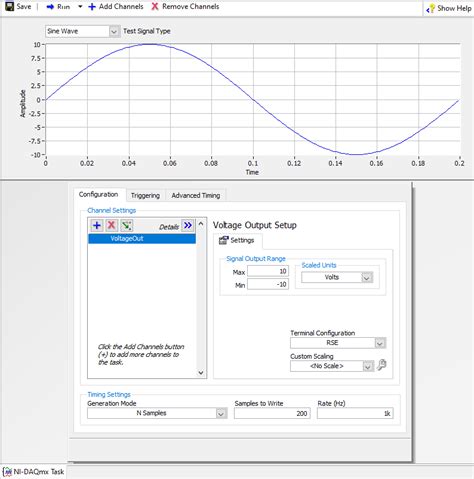
Task: Click the blue plus add channel button
Action: click(97, 225)
